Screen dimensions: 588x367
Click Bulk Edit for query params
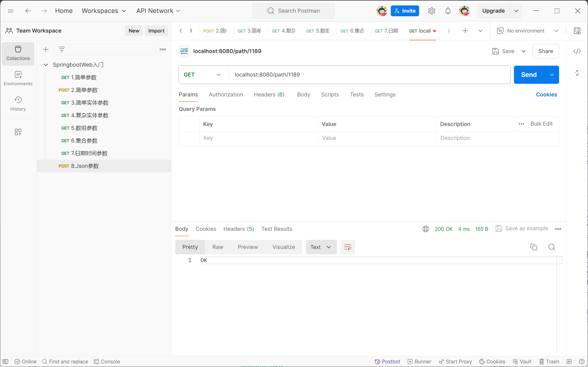541,124
